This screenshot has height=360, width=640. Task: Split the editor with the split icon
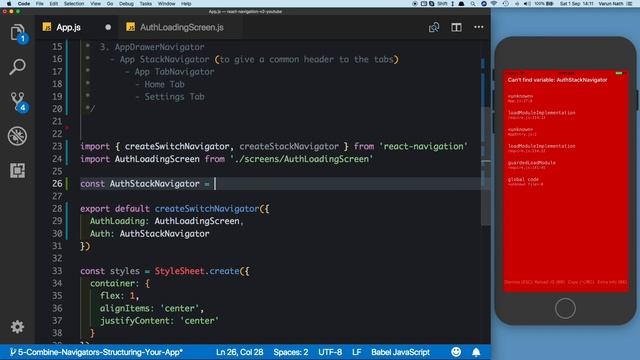pos(456,27)
